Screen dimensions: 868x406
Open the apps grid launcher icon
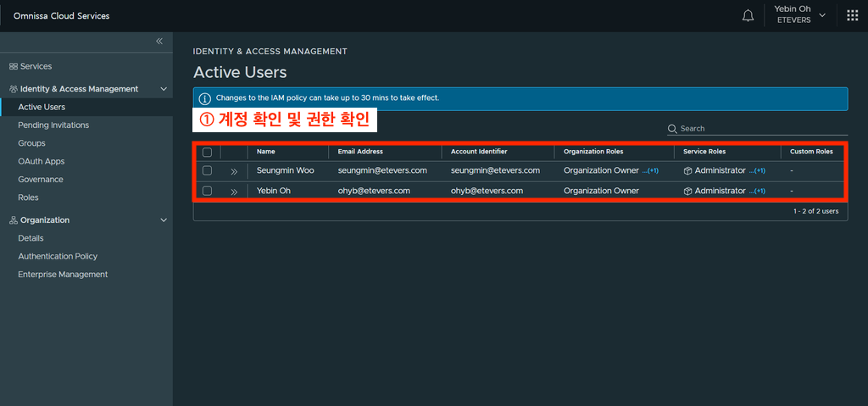[x=852, y=15]
